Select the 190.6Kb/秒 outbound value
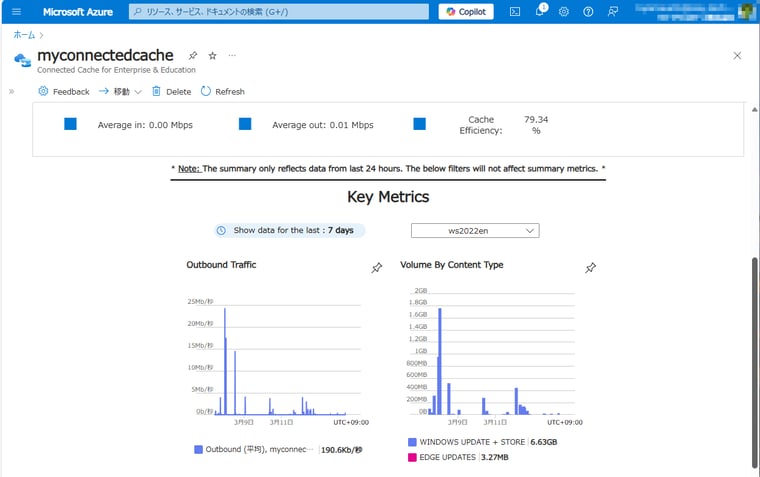The height and width of the screenshot is (477, 760). coord(342,450)
